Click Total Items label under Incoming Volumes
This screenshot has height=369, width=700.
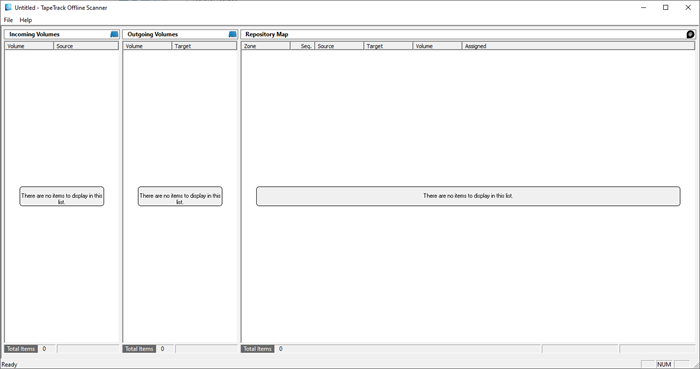pos(21,349)
